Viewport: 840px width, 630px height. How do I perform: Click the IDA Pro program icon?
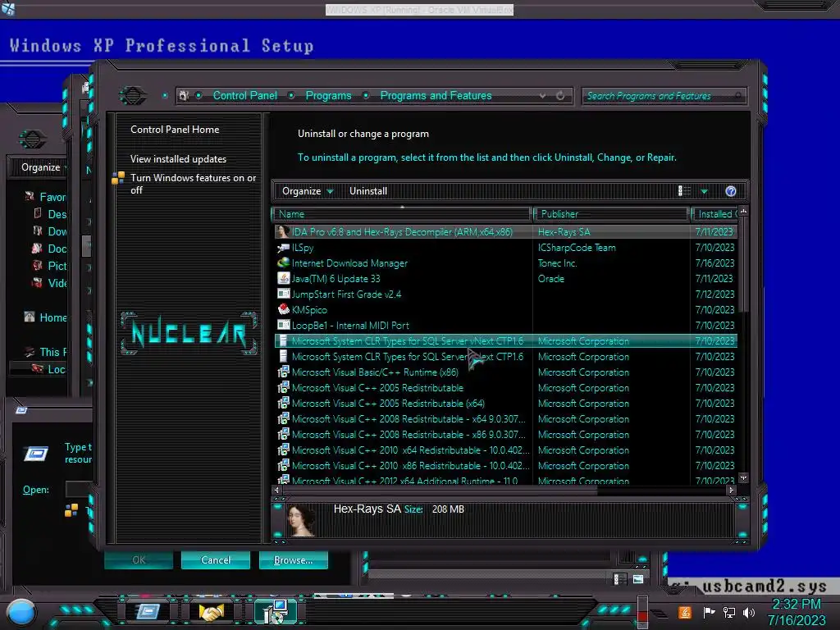click(x=283, y=231)
